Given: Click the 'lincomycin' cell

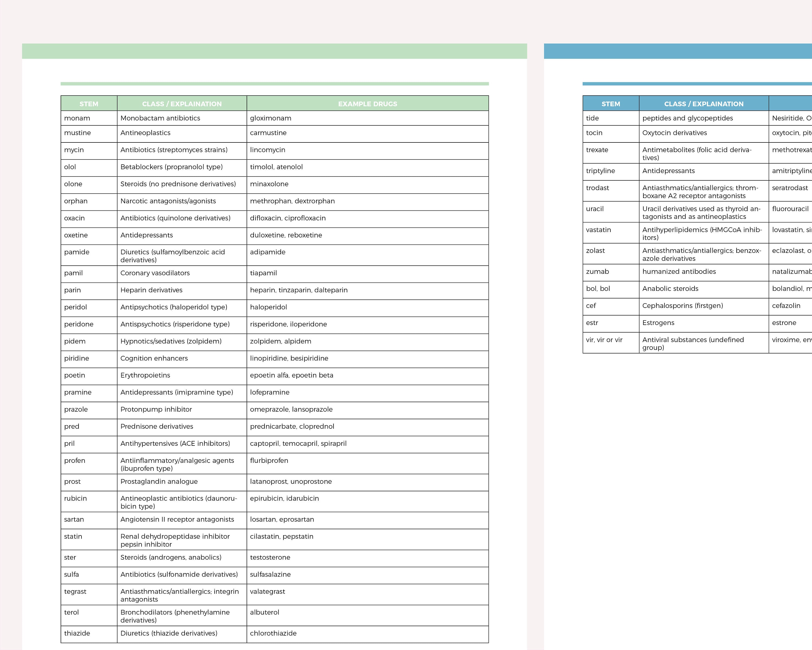Looking at the screenshot, I should [x=368, y=151].
